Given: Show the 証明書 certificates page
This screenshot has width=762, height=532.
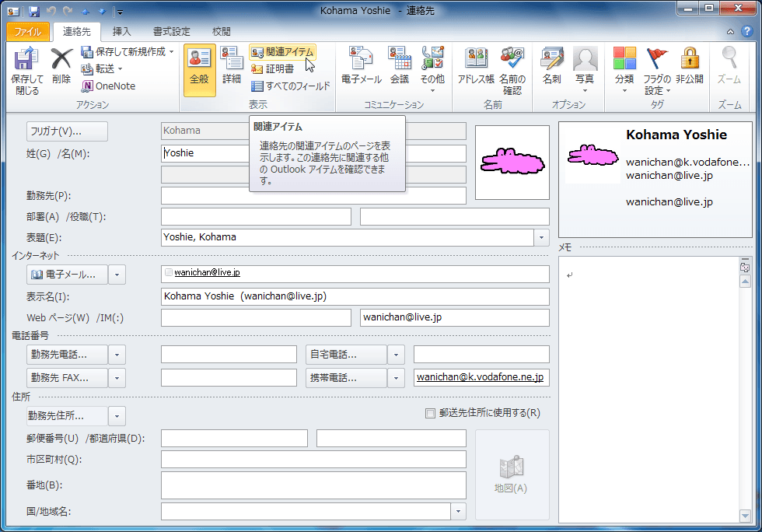Looking at the screenshot, I should click(x=273, y=69).
